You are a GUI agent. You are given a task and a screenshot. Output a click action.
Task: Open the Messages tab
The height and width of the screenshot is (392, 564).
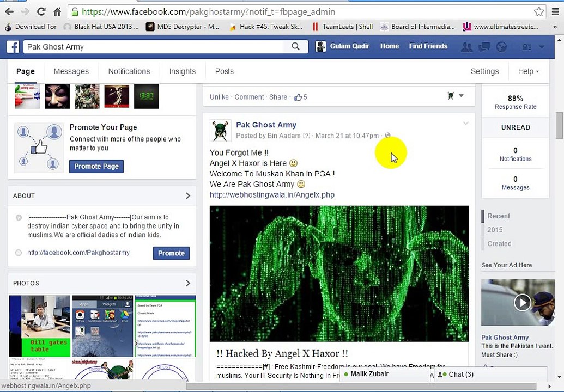pyautogui.click(x=71, y=71)
